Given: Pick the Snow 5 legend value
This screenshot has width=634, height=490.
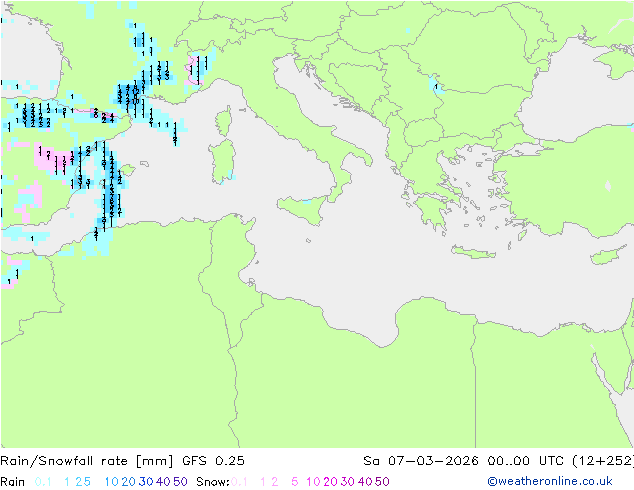Looking at the screenshot, I should coord(294,482).
